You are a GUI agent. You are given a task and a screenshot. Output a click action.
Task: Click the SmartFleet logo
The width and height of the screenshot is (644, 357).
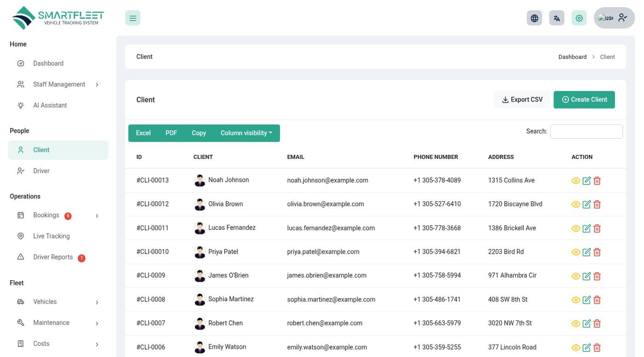[x=58, y=18]
